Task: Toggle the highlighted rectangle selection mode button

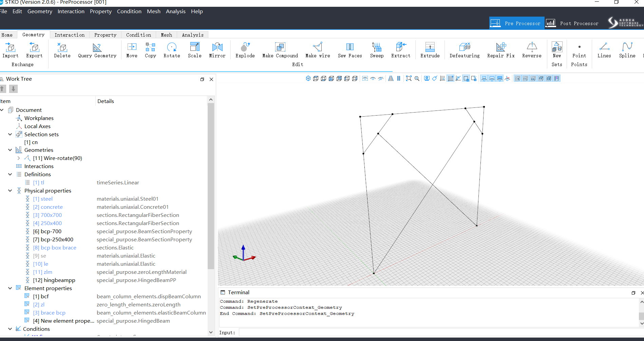Action: pyautogui.click(x=466, y=78)
